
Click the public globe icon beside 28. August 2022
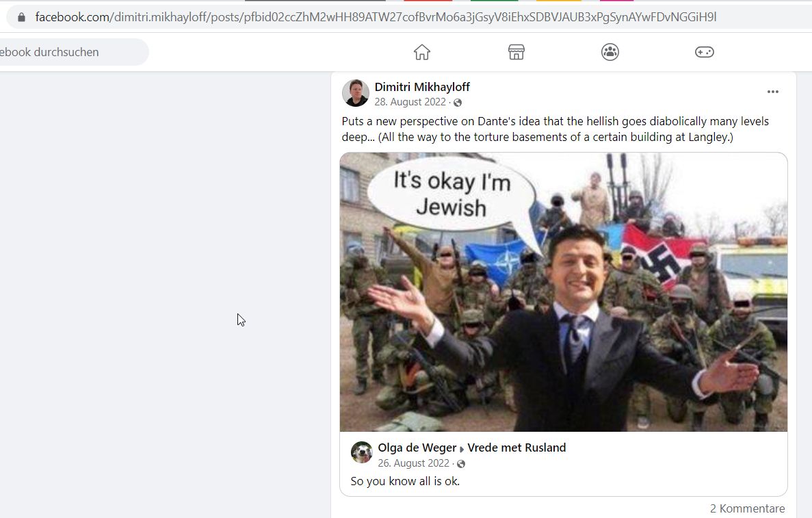458,103
